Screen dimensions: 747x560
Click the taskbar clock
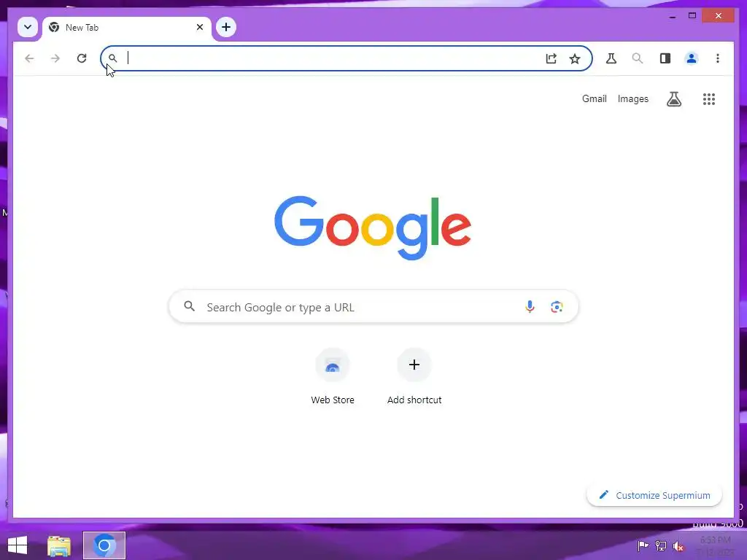[716, 545]
